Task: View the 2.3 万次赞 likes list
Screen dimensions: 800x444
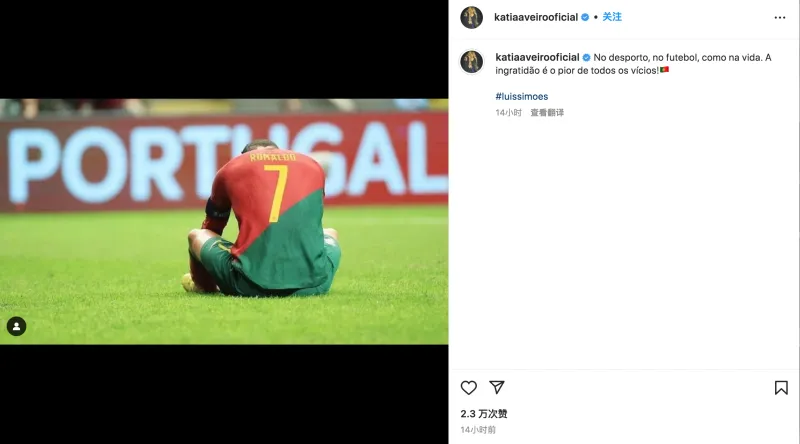Action: [x=484, y=413]
